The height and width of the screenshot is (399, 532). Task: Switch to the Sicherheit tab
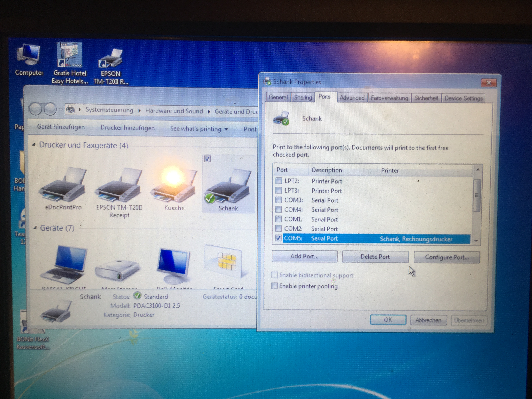tap(426, 98)
